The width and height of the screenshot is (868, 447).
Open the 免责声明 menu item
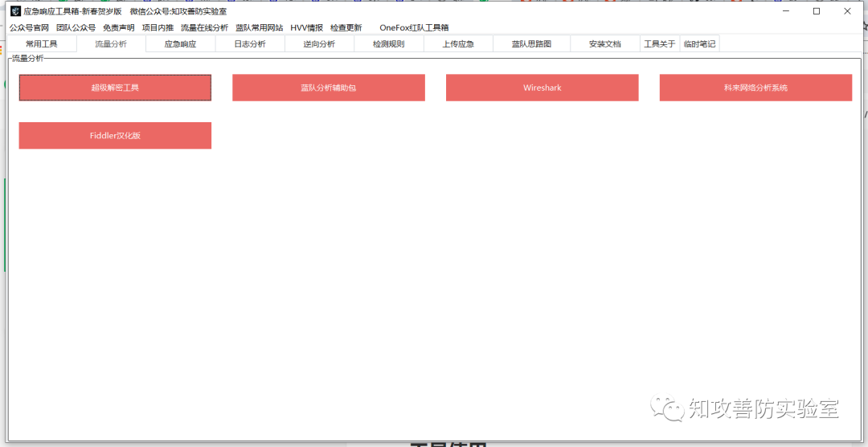tap(118, 27)
